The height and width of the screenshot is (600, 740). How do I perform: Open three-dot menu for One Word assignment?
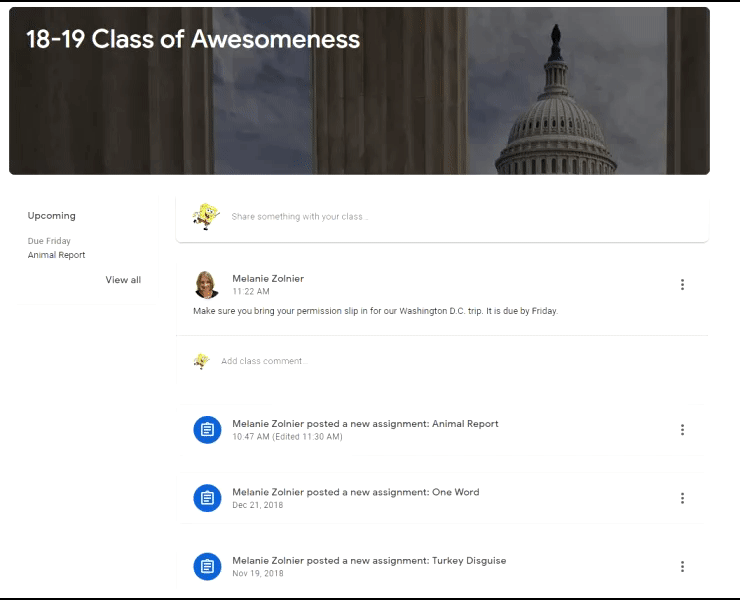tap(682, 498)
